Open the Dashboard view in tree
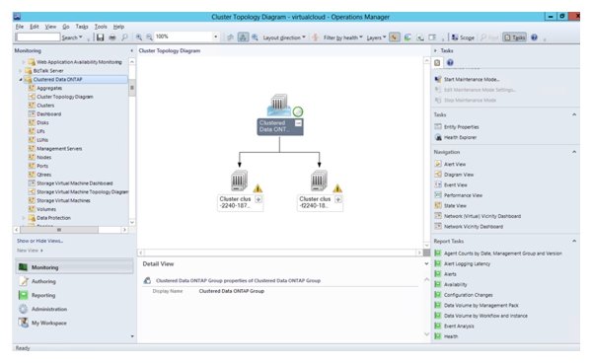Screen dimensions: 593x364 [48, 114]
